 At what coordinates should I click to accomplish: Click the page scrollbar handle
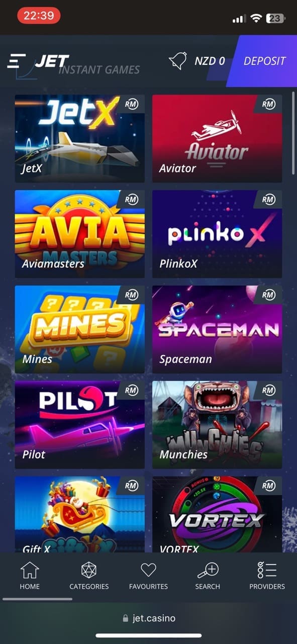tap(293, 133)
